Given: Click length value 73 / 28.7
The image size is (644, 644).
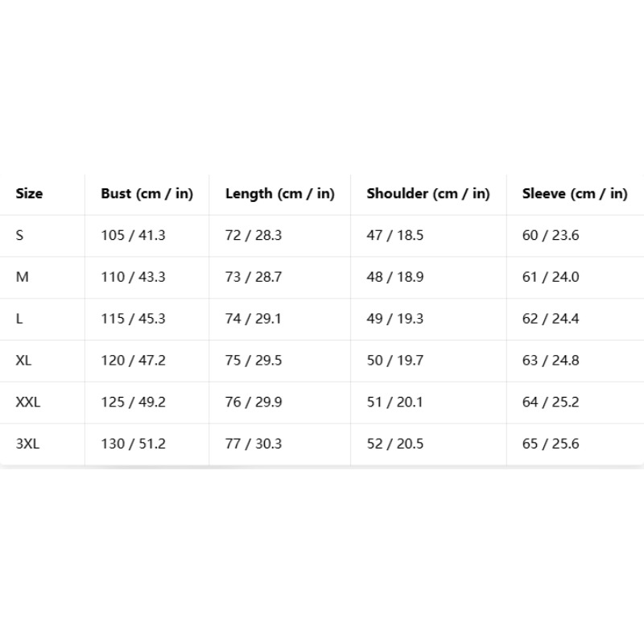Looking at the screenshot, I should [254, 277].
